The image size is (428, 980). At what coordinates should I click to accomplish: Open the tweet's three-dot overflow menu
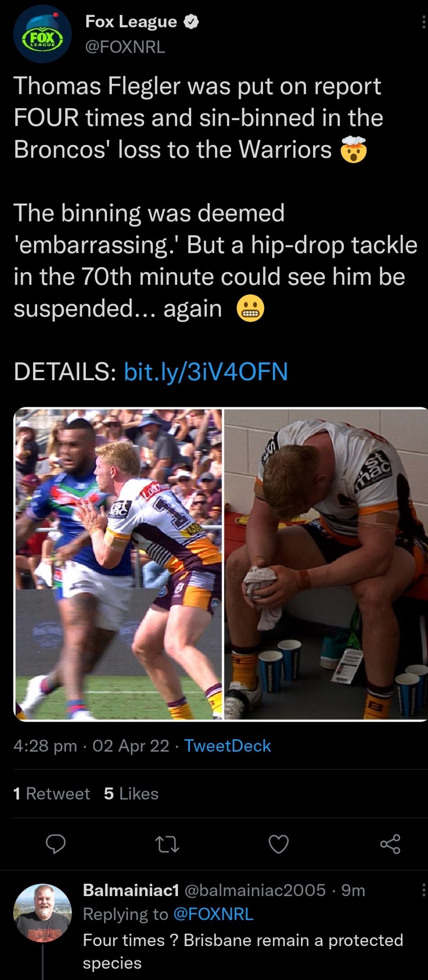click(x=423, y=22)
